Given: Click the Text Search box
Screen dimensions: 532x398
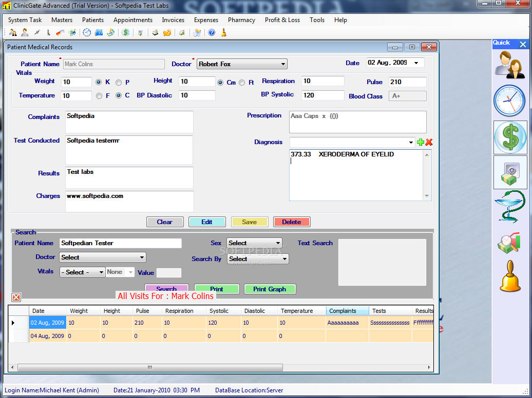Looking at the screenshot, I should [x=383, y=263].
